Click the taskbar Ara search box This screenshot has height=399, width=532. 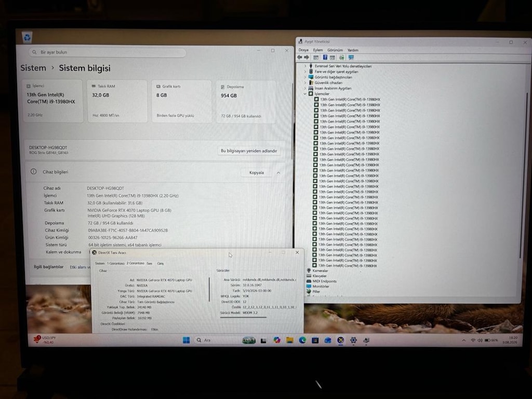[x=218, y=340]
